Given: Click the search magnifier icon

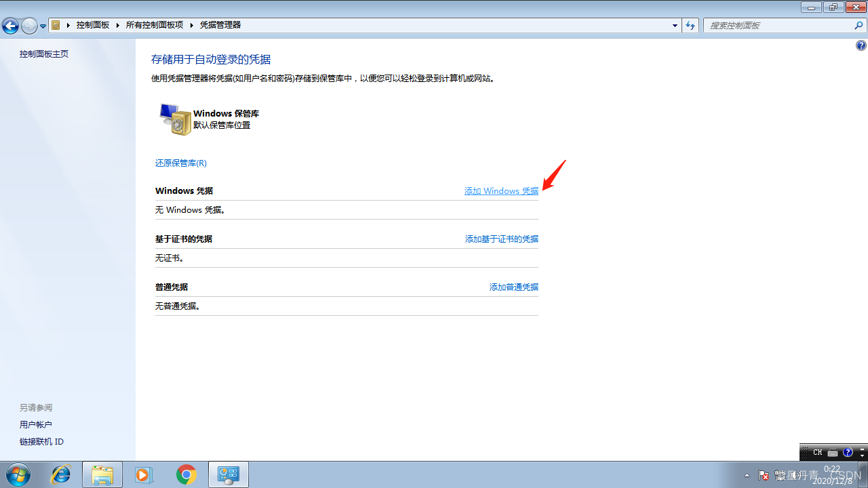Looking at the screenshot, I should (859, 25).
